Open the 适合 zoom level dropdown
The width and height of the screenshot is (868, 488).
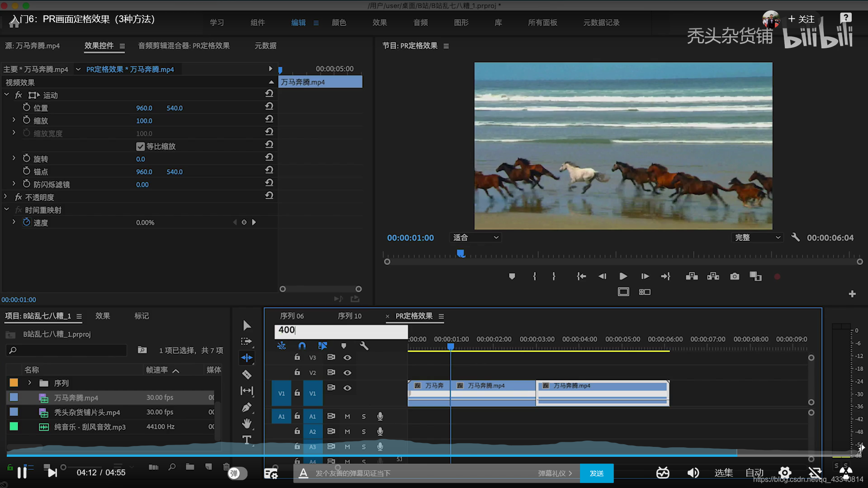coord(476,238)
